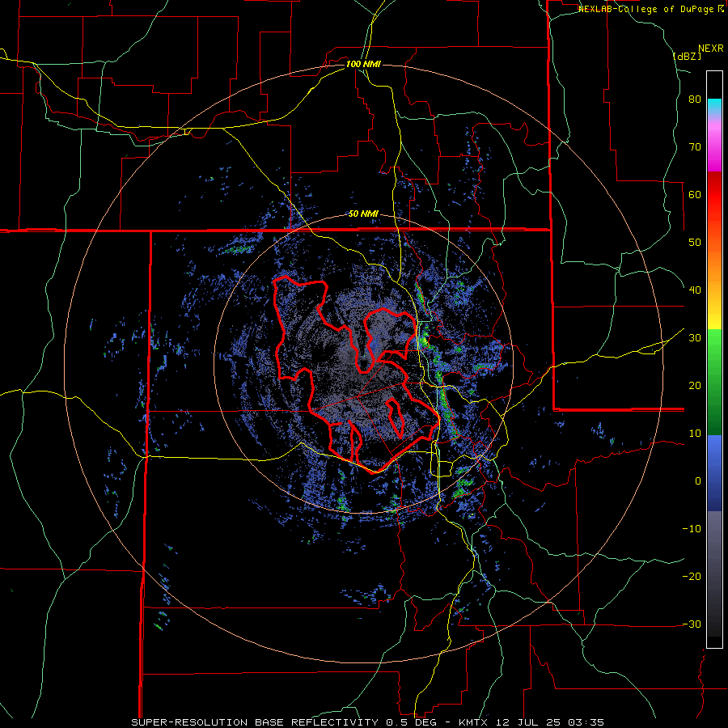The height and width of the screenshot is (728, 728).
Task: Click the blue segment of the color bar
Action: click(714, 473)
